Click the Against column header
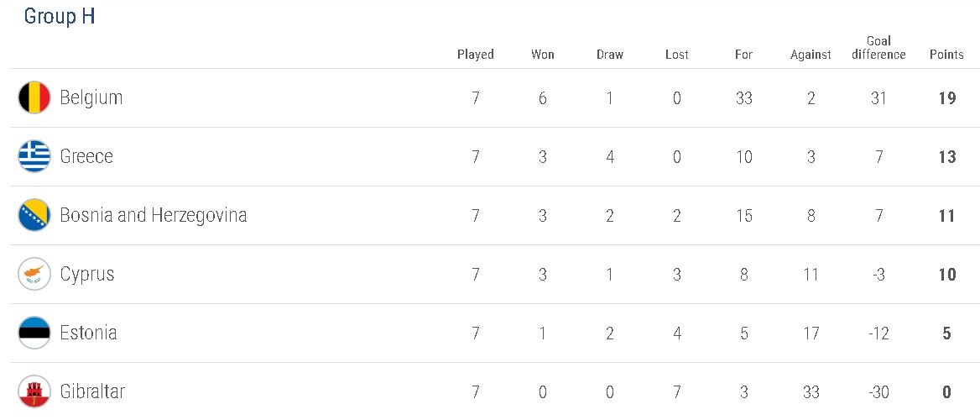 coord(811,55)
